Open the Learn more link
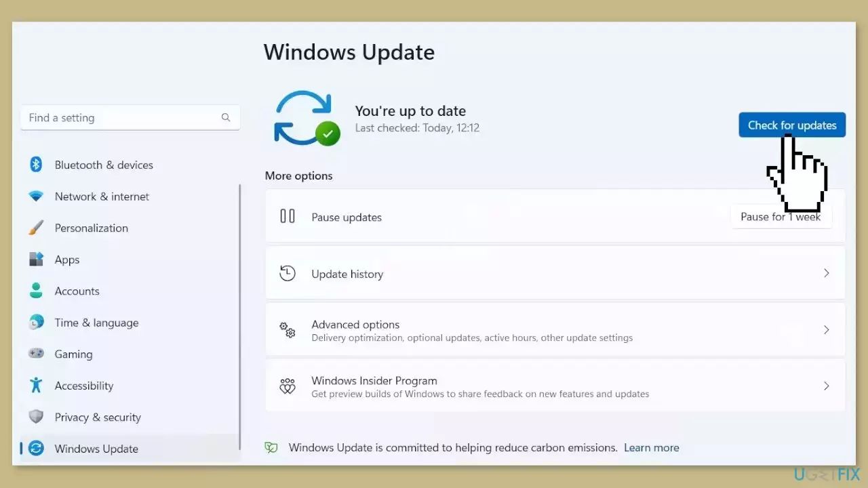The height and width of the screenshot is (488, 868). click(x=651, y=448)
